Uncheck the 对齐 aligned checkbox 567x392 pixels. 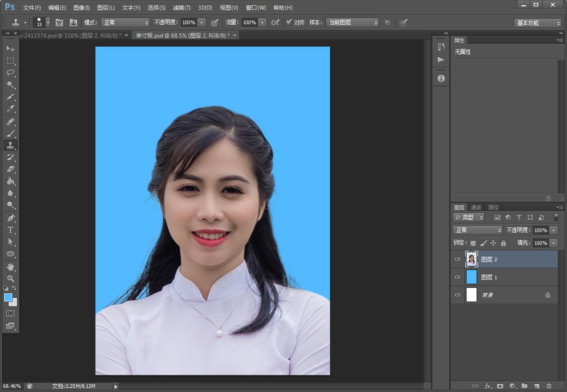tap(289, 22)
